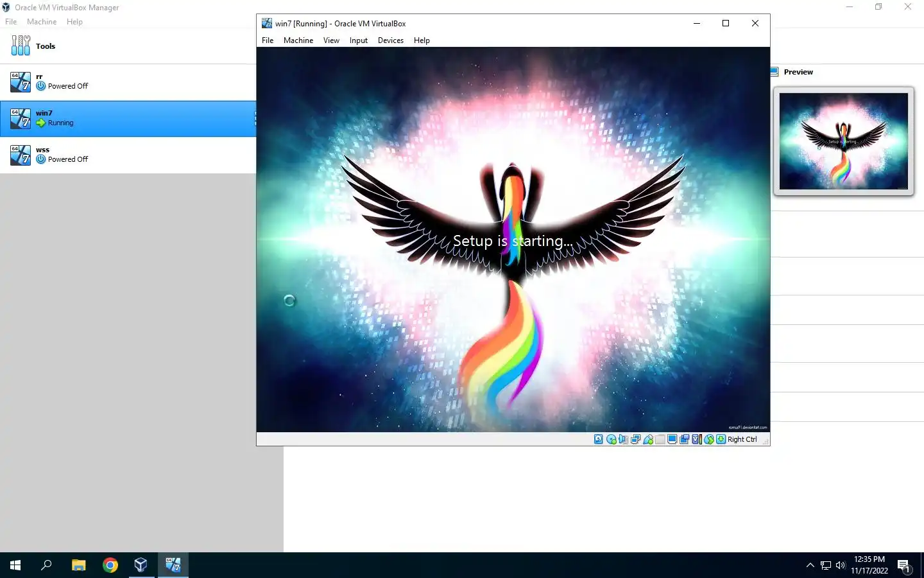The width and height of the screenshot is (924, 578).
Task: Open Google Chrome from the taskbar
Action: pyautogui.click(x=110, y=565)
